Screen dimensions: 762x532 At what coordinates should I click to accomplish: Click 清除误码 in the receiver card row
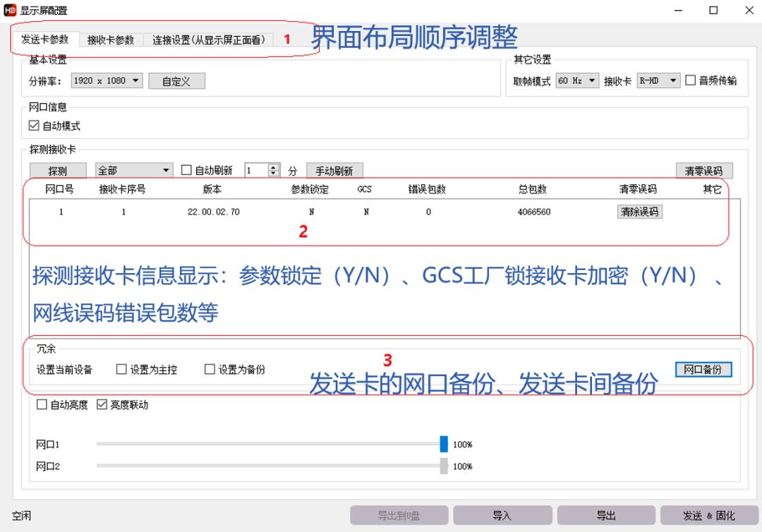pos(639,211)
